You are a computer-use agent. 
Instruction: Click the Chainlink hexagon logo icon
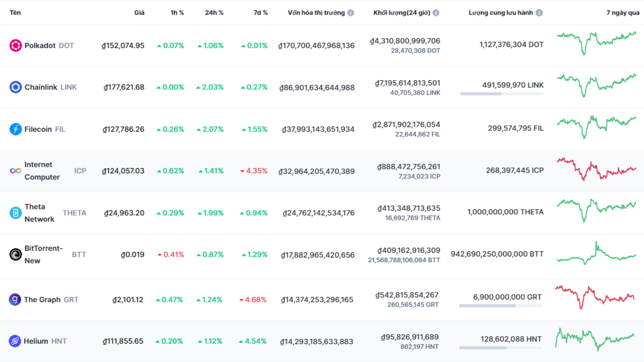pos(15,87)
